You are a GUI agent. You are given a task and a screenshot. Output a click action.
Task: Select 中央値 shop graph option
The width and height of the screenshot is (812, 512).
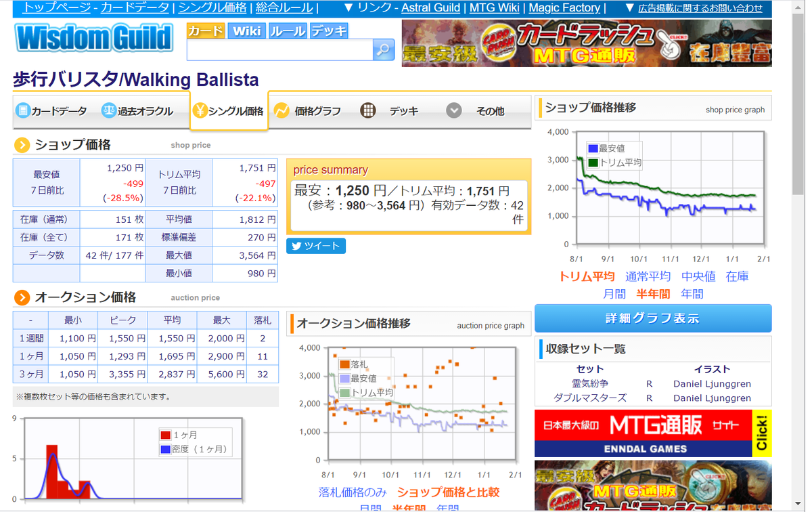[x=698, y=276]
